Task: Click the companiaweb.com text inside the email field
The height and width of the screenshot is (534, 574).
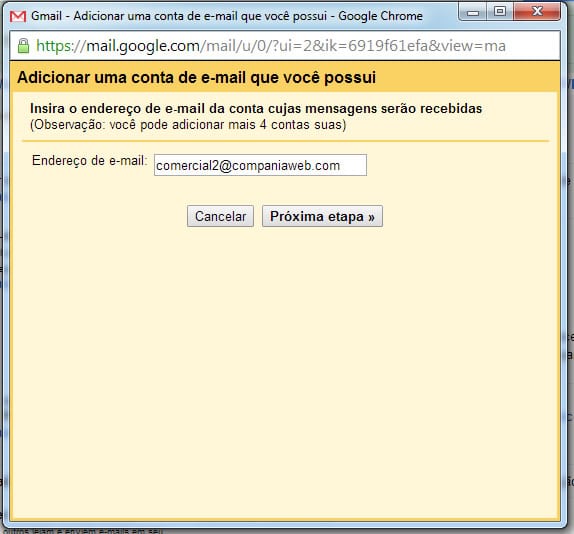Action: (286, 166)
